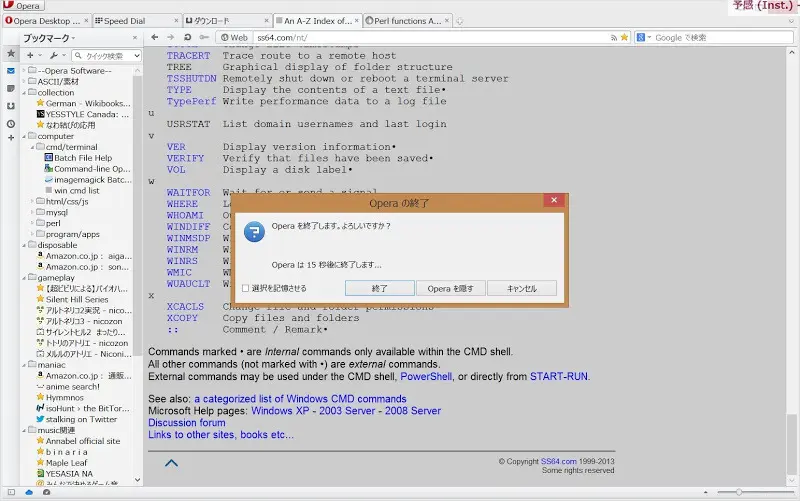Viewport: 800px width, 501px height.
Task: Click the page vertical scrollbar thumb
Action: (791, 444)
